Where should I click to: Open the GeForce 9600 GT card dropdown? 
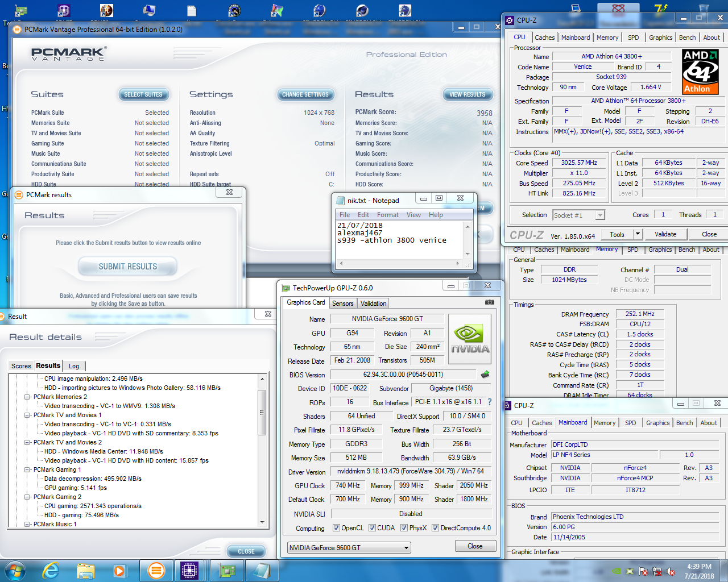coord(349,548)
